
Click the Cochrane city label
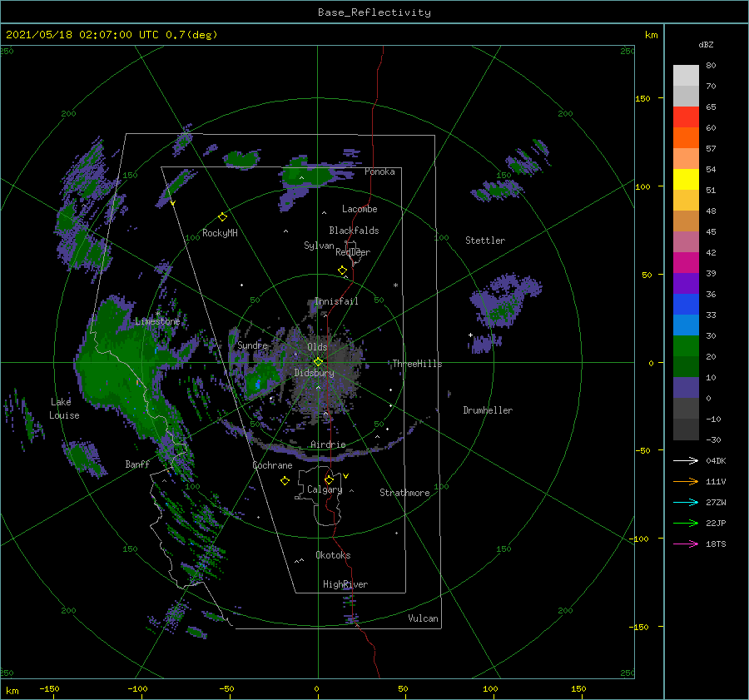click(x=272, y=465)
